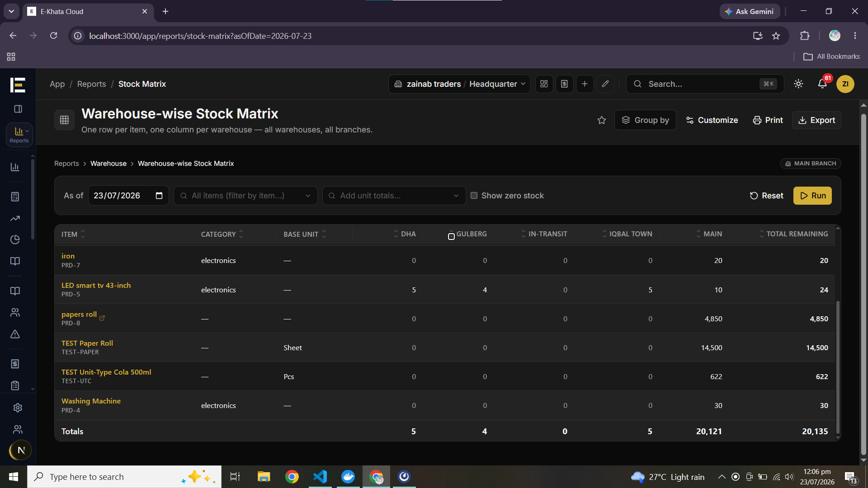Go to App breadcrumb in header
868x488 pixels.
click(x=57, y=84)
